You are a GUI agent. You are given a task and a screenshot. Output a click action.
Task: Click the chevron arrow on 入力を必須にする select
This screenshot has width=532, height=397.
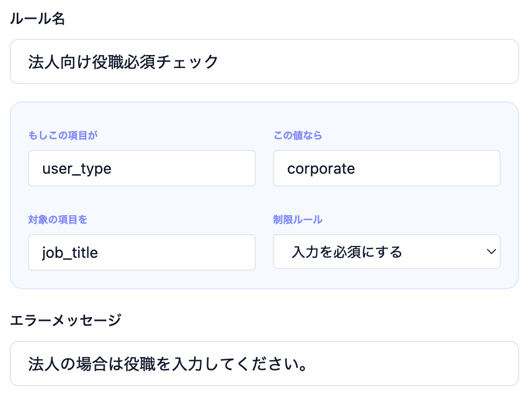(x=491, y=251)
